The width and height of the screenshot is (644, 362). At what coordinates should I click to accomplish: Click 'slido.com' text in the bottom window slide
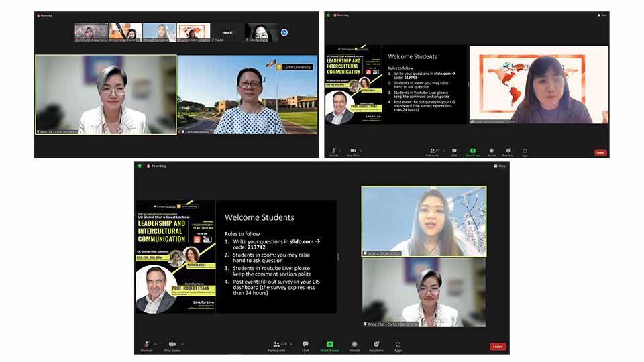click(301, 242)
